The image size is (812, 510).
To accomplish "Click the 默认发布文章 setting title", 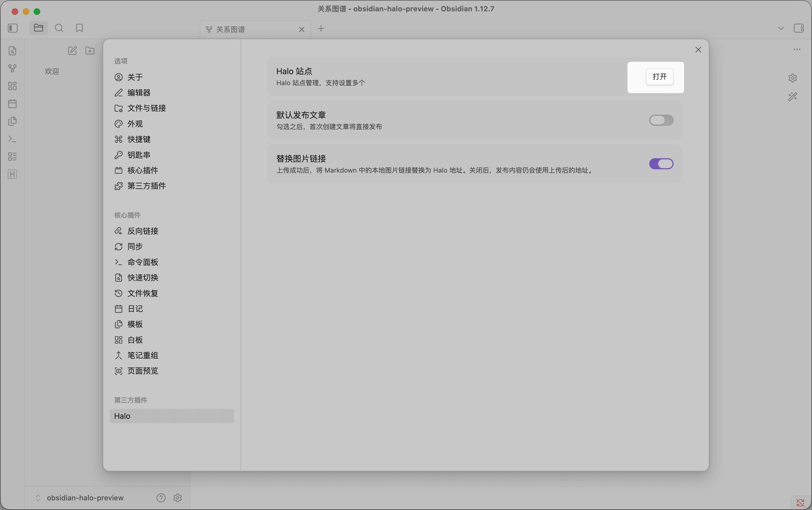I will point(301,115).
